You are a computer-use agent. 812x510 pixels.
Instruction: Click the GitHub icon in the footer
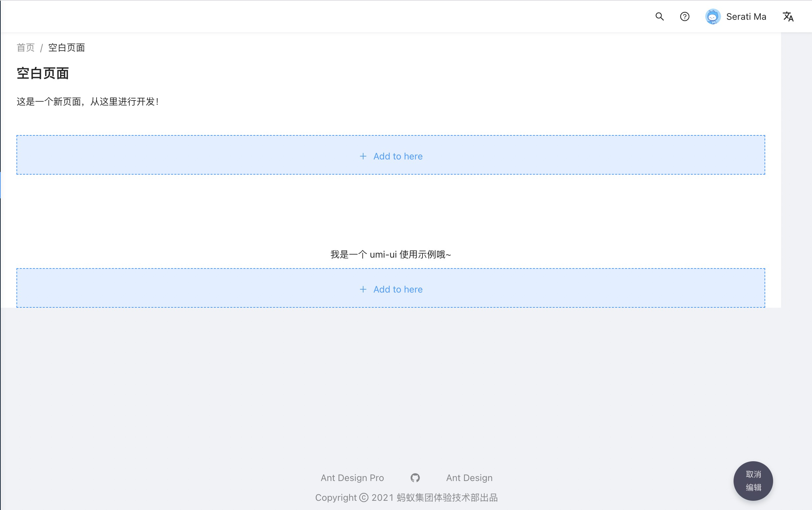415,478
